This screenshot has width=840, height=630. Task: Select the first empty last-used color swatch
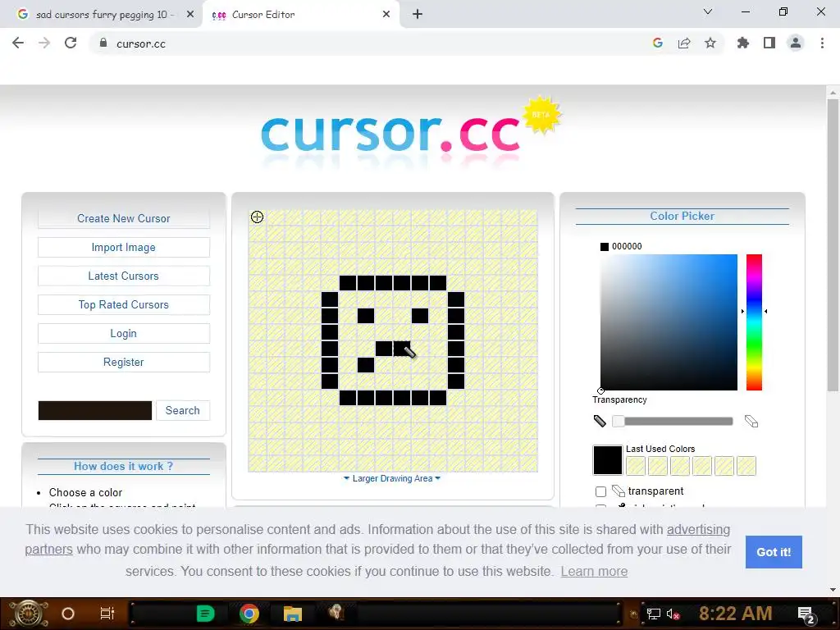pos(636,466)
